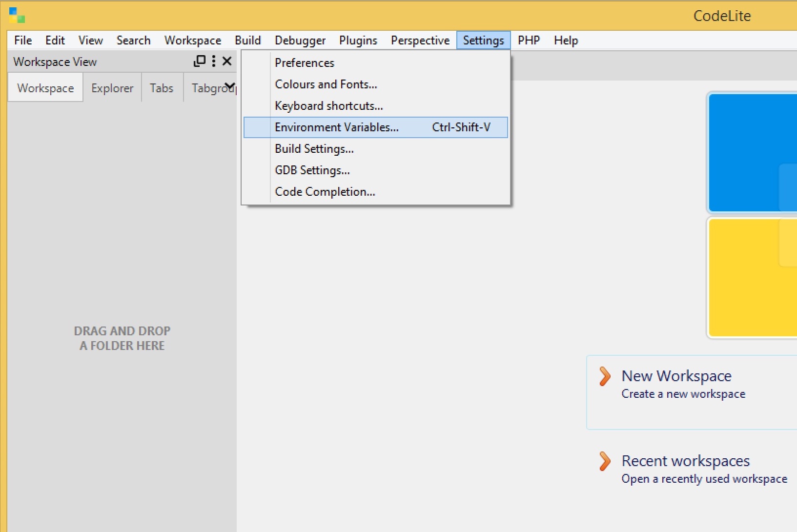Choose Keyboard shortcuts... menu entry
Image resolution: width=797 pixels, height=532 pixels.
pyautogui.click(x=376, y=106)
